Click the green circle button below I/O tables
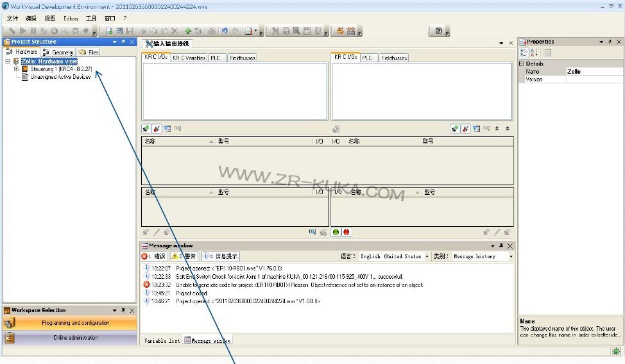The image size is (625, 364). pyautogui.click(x=336, y=232)
